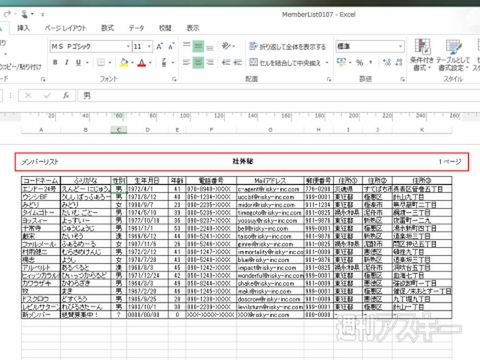Image resolution: width=480 pixels, height=360 pixels.
Task: Open the MS Pゴシック font name dropdown
Action: pos(128,46)
